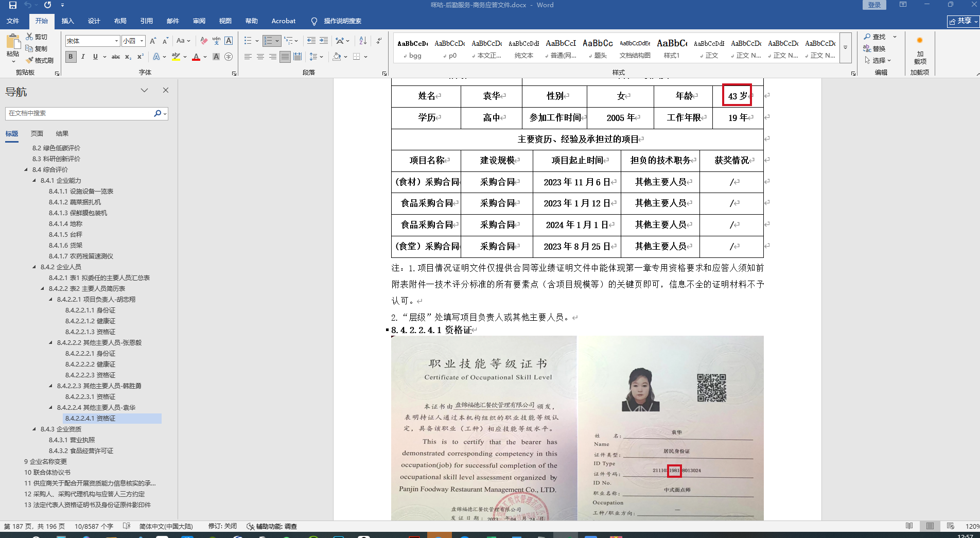This screenshot has width=980, height=538.
Task: Click the clear formatting eraser icon
Action: pyautogui.click(x=204, y=41)
